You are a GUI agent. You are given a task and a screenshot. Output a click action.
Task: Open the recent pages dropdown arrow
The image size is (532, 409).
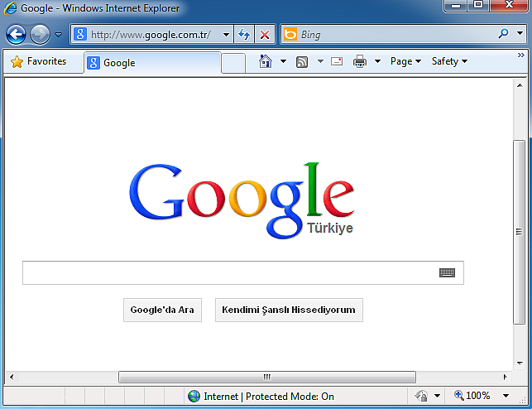[x=58, y=35]
